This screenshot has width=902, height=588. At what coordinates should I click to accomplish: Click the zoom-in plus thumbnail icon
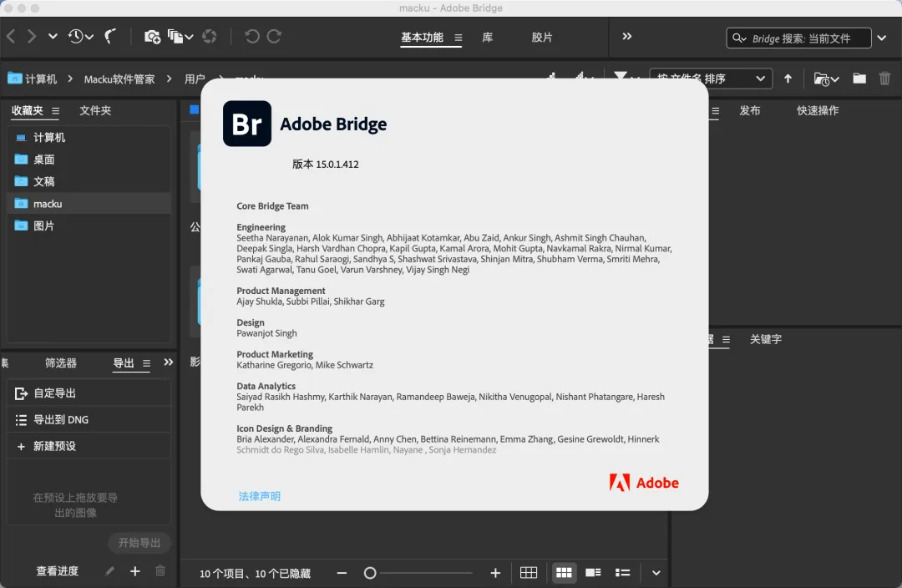tap(495, 573)
